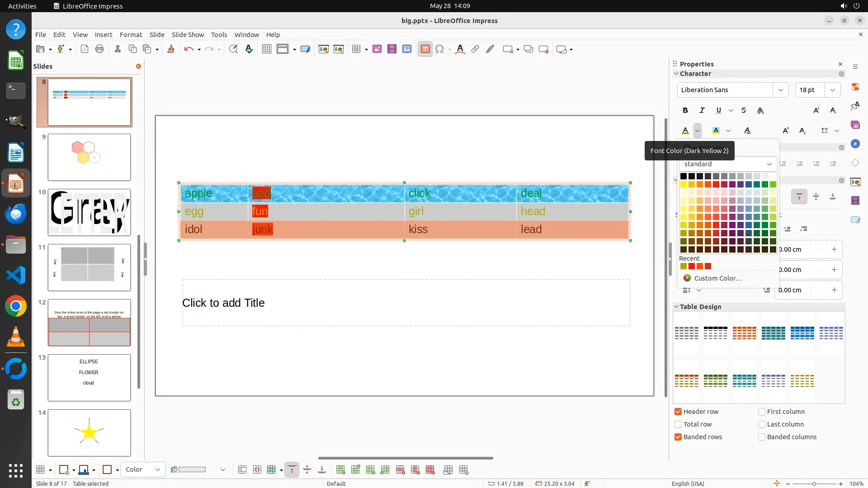
Task: Click the Cut scissors icon
Action: coord(118,49)
